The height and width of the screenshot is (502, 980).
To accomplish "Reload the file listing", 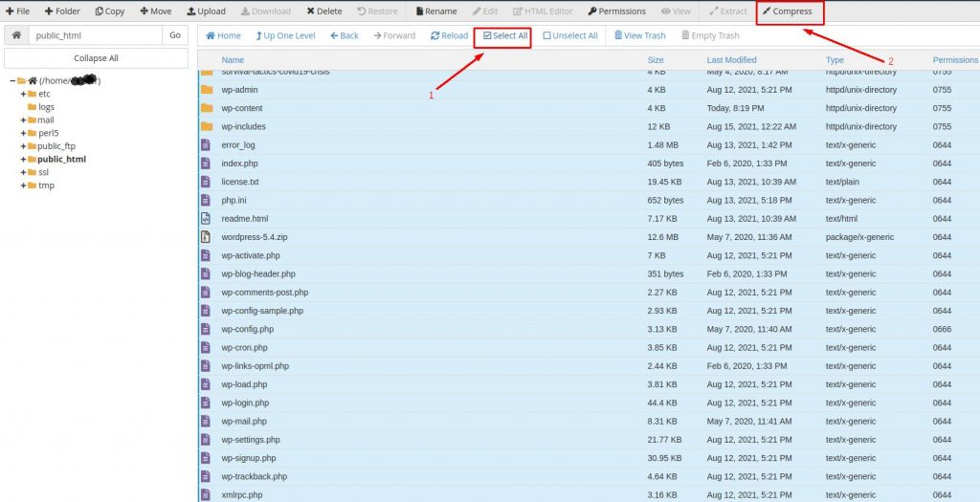I will click(x=449, y=35).
